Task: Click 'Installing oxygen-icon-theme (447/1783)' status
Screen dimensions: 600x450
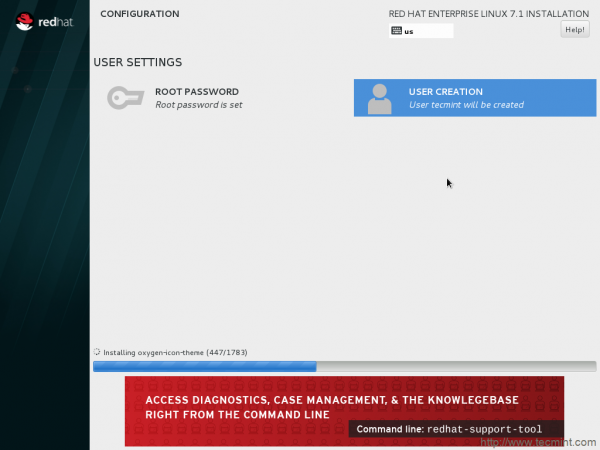Action: pyautogui.click(x=175, y=352)
